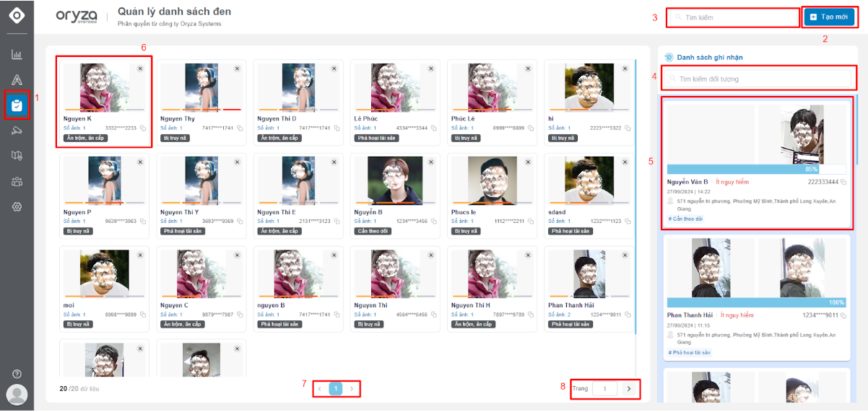Remove the Nguyen Thi D card with X
868x412 pixels.
(334, 69)
